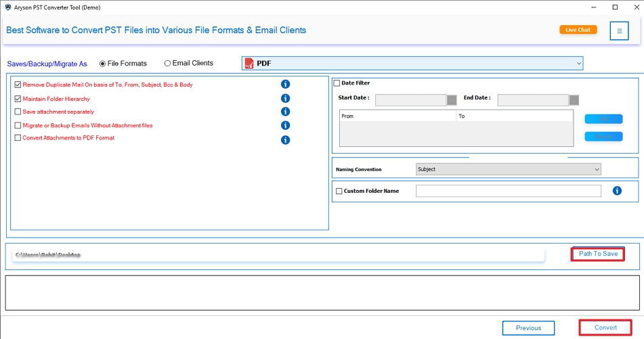The width and height of the screenshot is (644, 339).
Task: Maximize the Aryson PST Converter window
Action: coord(615,7)
